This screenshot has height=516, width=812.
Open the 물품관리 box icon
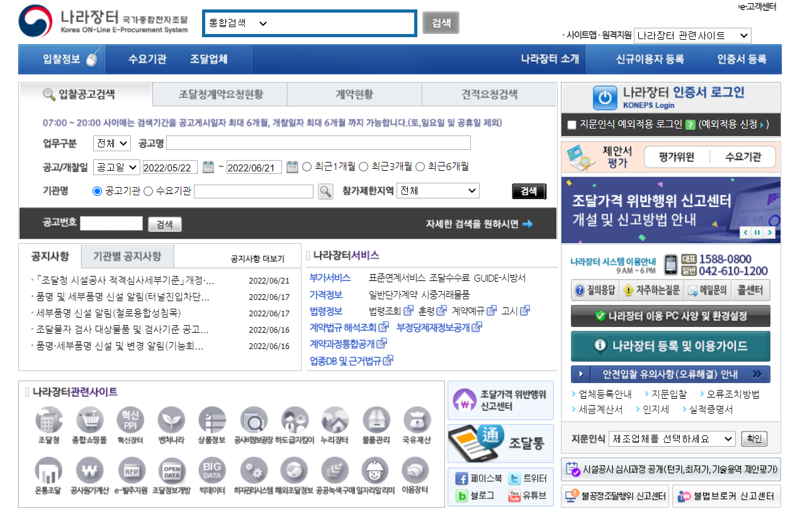[376, 420]
